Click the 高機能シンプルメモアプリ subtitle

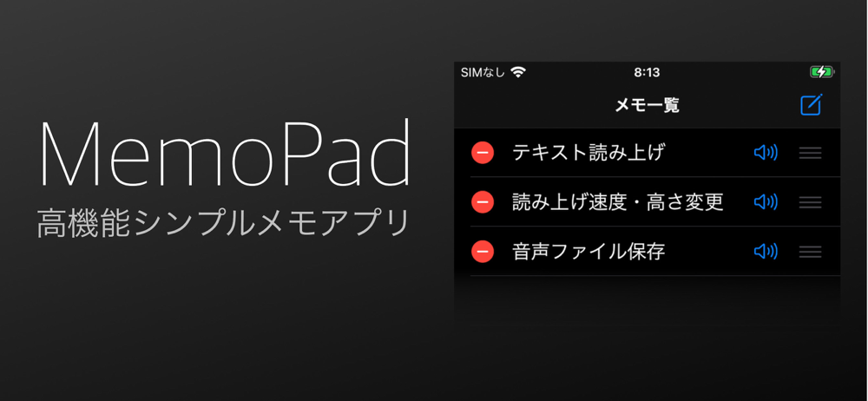pos(223,223)
